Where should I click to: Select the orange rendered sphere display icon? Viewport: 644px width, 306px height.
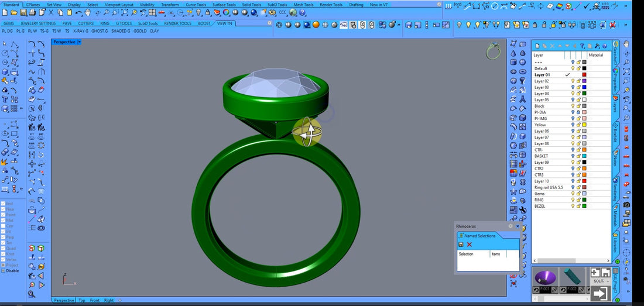(316, 25)
